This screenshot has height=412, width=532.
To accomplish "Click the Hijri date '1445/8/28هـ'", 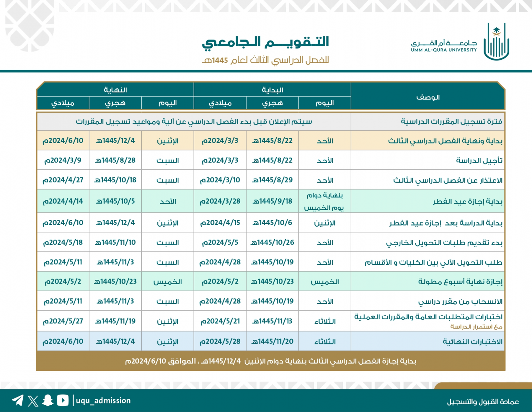I will (115, 160).
